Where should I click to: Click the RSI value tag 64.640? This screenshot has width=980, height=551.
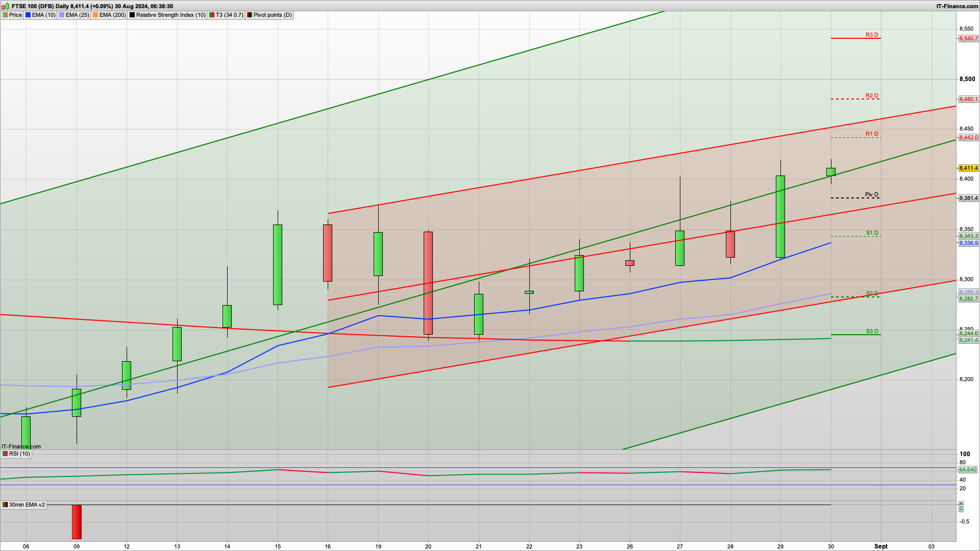pyautogui.click(x=968, y=469)
